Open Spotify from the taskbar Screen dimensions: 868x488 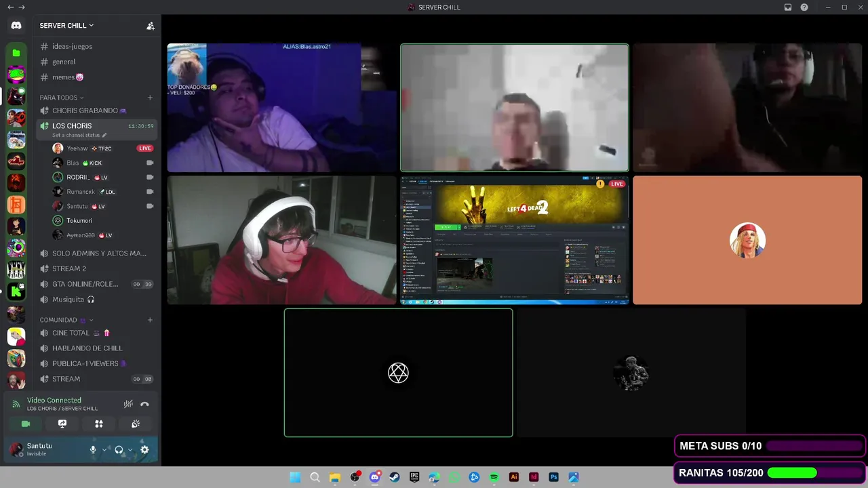(494, 477)
